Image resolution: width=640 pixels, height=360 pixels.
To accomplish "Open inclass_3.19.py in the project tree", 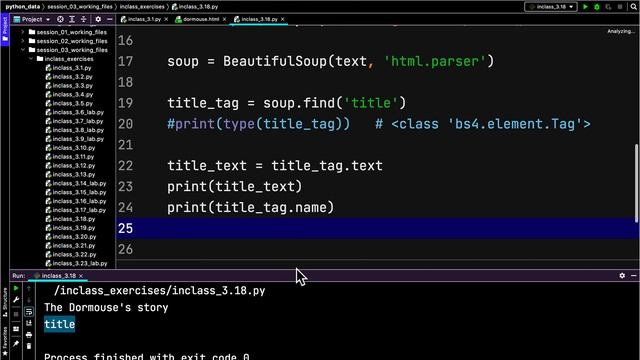I will point(70,228).
